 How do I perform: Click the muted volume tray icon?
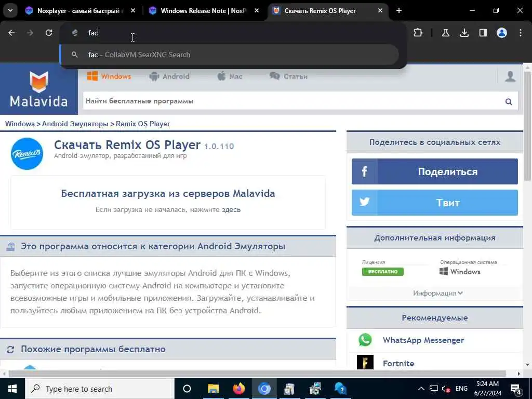446,389
